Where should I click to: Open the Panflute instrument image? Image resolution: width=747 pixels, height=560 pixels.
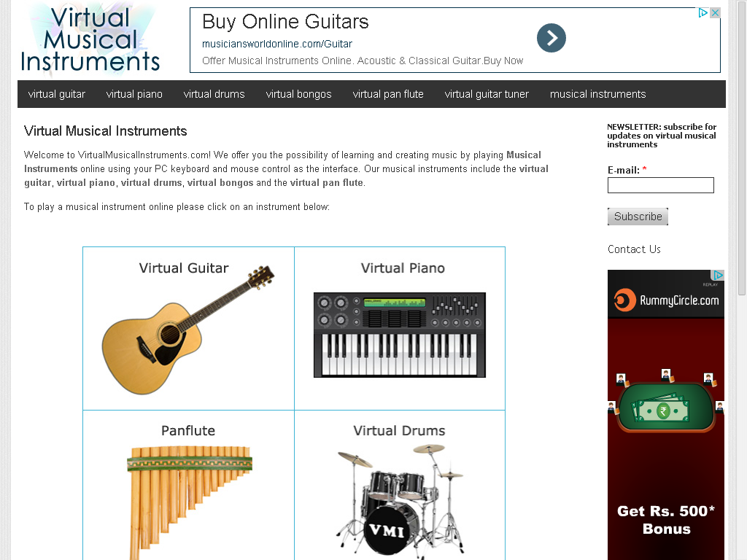189,502
